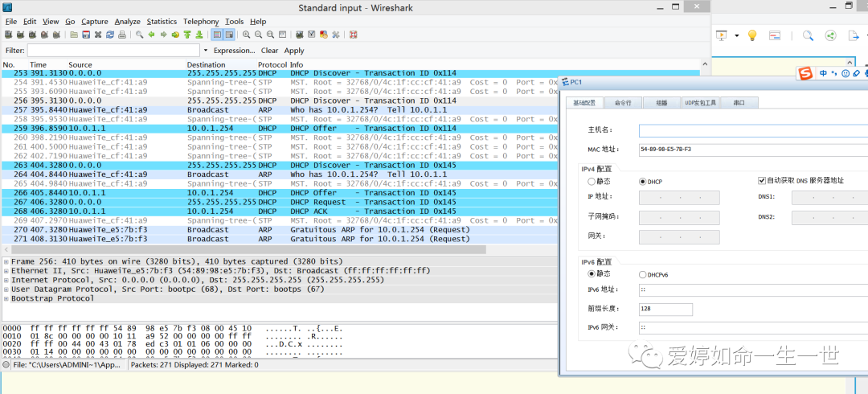The image size is (868, 394).
Task: Sort by Source column header
Action: point(126,65)
